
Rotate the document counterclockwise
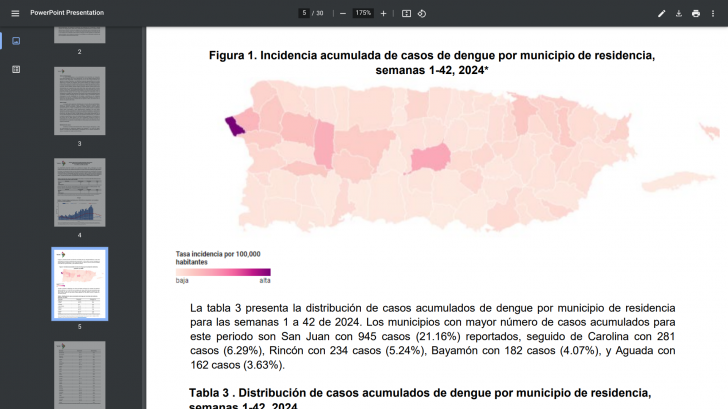point(422,13)
